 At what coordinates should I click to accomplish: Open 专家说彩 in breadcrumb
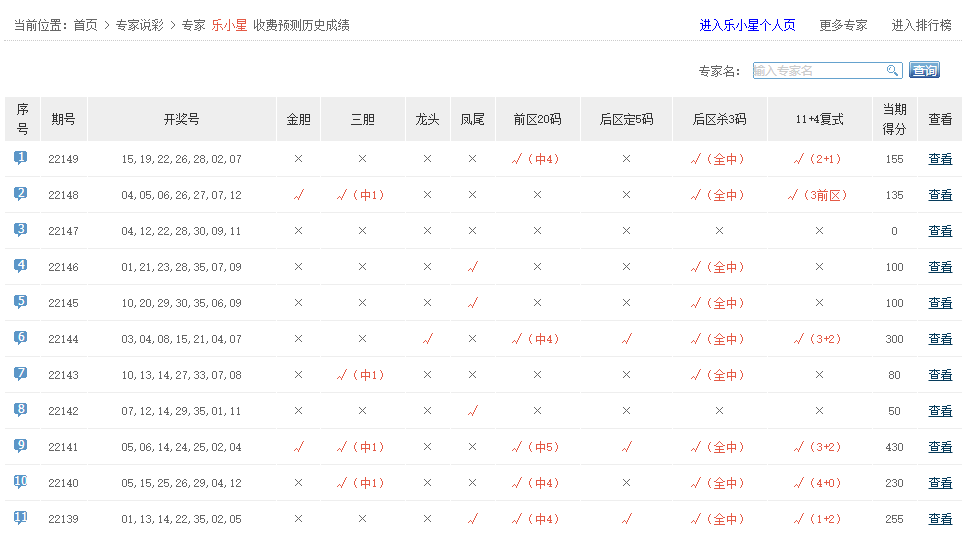pos(141,25)
